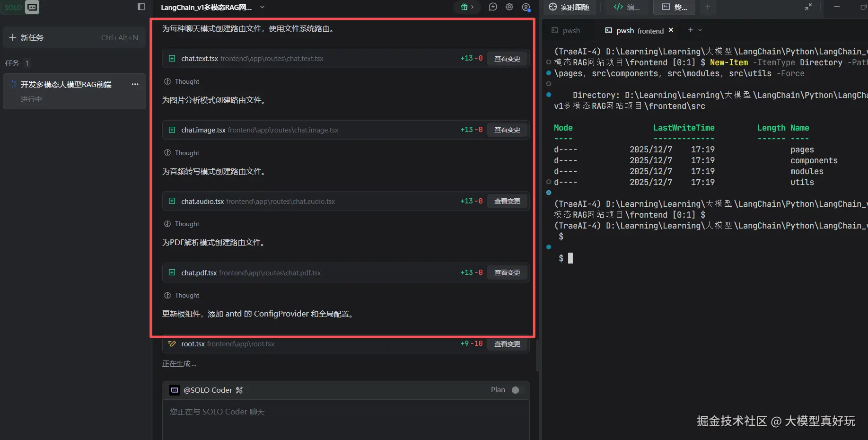Restore the window size
The height and width of the screenshot is (440, 868).
(x=863, y=7)
